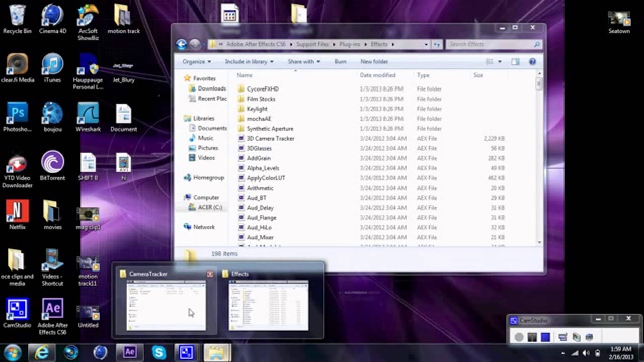The height and width of the screenshot is (362, 644).
Task: Open YTD Video Downloader icon
Action: pos(17,169)
